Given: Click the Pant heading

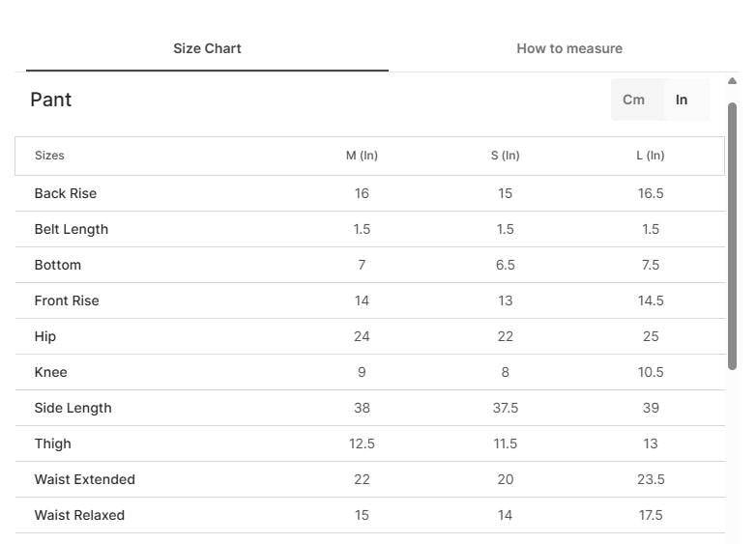Looking at the screenshot, I should (50, 100).
